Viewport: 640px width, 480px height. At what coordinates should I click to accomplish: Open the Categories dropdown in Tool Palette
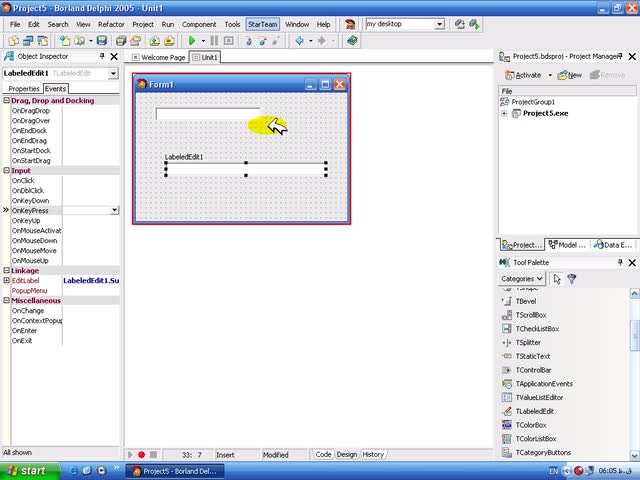[x=522, y=279]
